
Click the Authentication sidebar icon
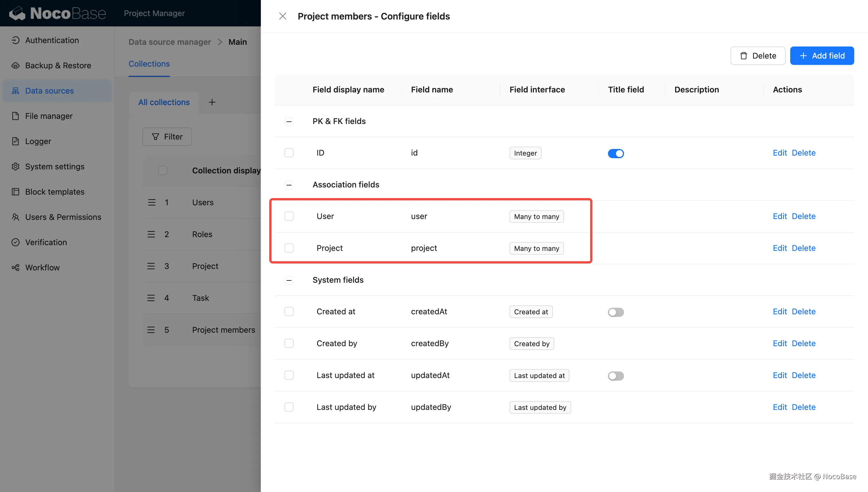15,40
